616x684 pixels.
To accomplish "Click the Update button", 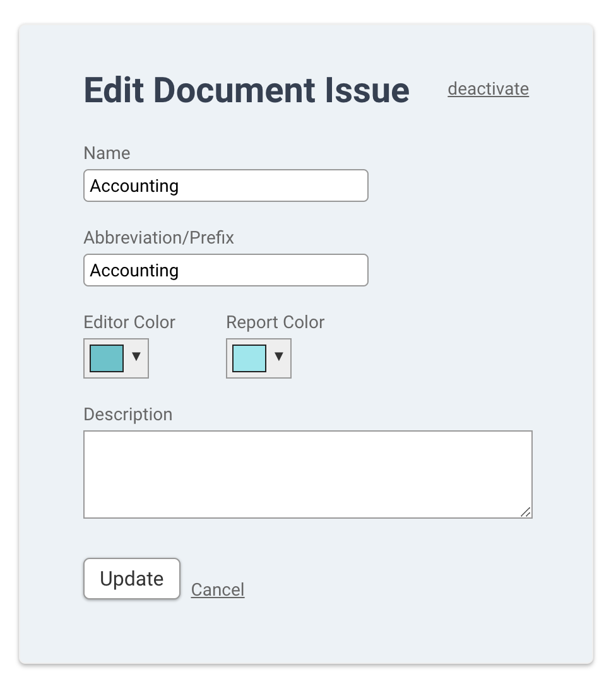I will (x=132, y=579).
